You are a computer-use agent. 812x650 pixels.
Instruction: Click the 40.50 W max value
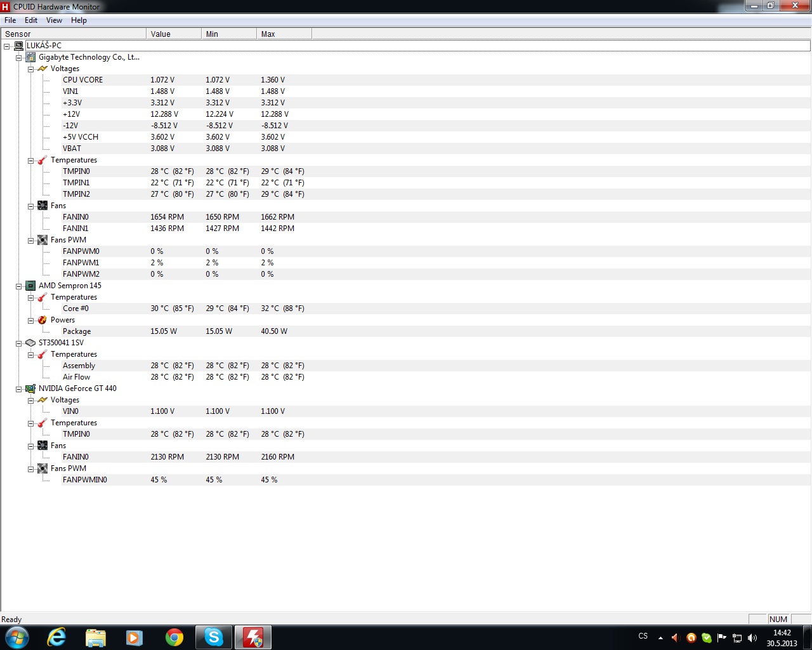pyautogui.click(x=274, y=331)
